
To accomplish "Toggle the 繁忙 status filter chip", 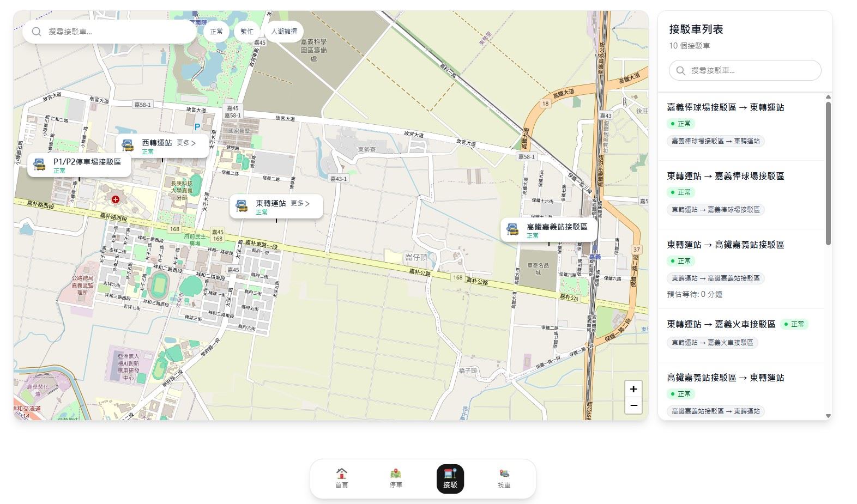I will [x=247, y=32].
